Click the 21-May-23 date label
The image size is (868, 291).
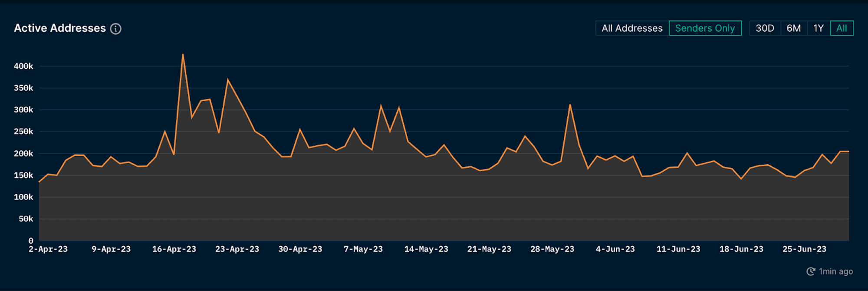click(489, 249)
